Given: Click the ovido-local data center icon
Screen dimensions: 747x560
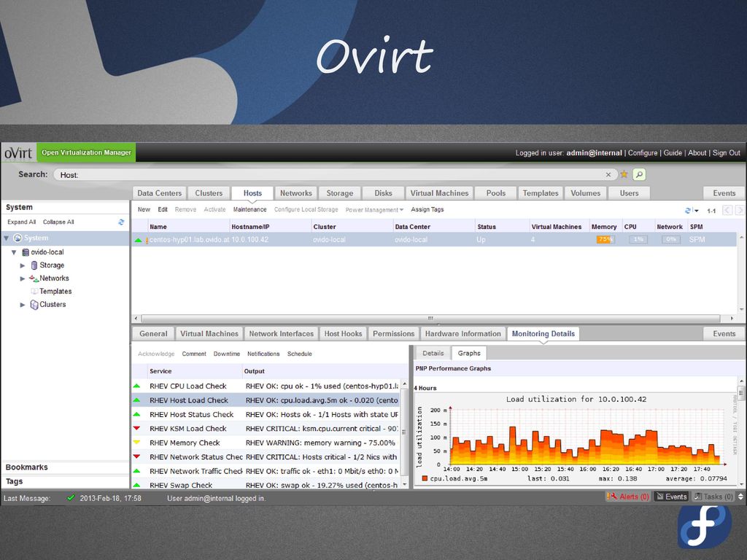Looking at the screenshot, I should coord(26,252).
